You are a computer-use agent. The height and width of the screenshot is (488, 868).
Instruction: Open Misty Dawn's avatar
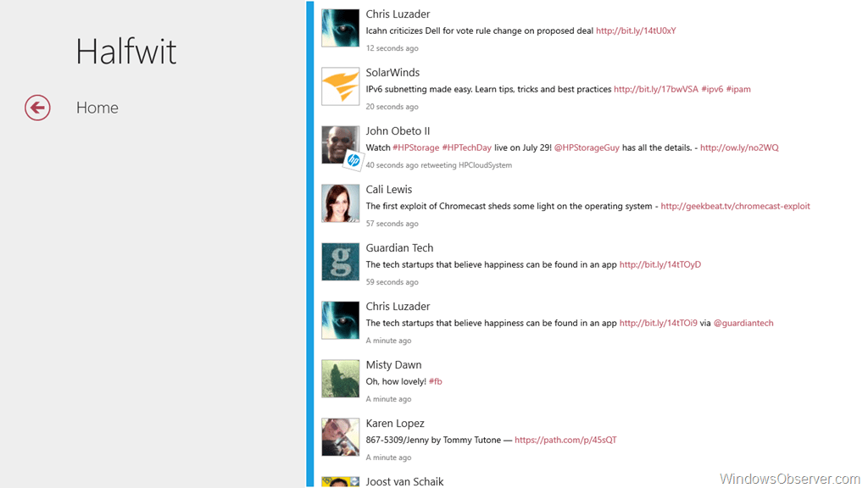click(x=341, y=379)
